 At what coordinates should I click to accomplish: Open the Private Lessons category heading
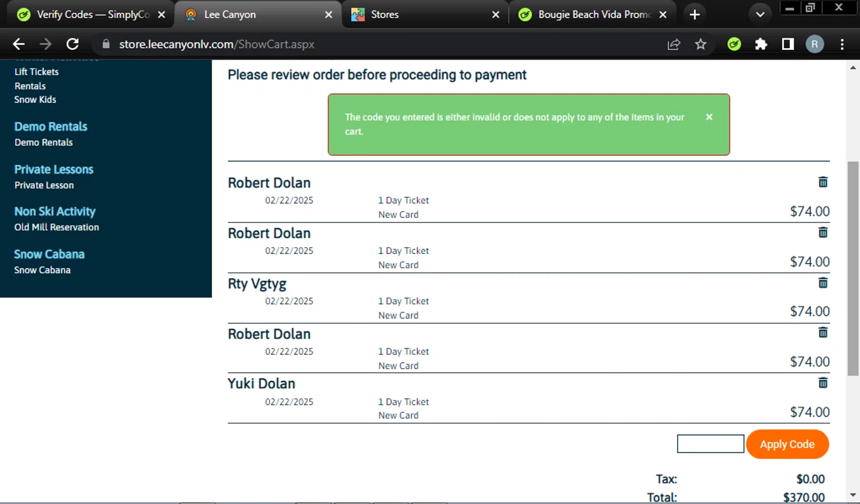tap(54, 170)
